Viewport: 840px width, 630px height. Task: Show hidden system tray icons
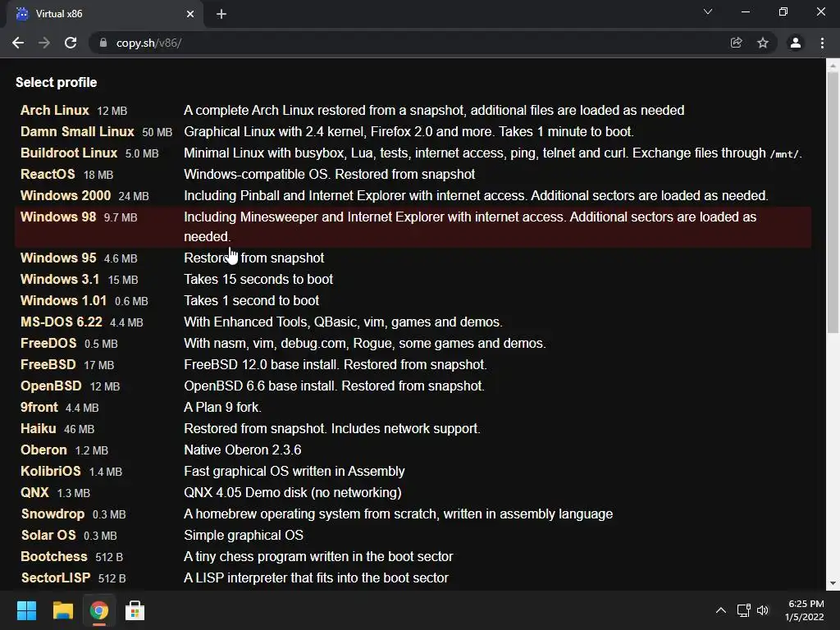pyautogui.click(x=721, y=610)
